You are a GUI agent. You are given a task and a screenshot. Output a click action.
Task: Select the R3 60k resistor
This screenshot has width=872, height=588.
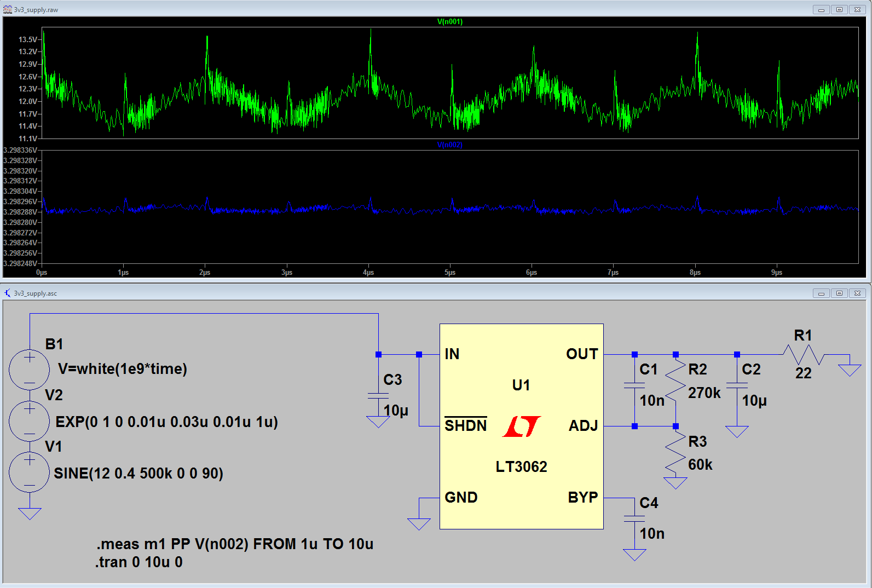tap(675, 452)
